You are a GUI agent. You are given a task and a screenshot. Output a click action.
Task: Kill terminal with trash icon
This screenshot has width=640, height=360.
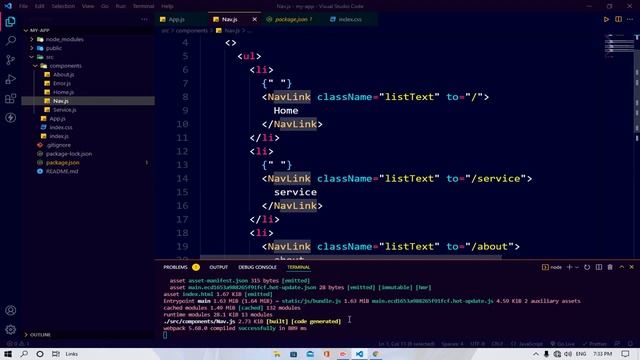pyautogui.click(x=610, y=267)
